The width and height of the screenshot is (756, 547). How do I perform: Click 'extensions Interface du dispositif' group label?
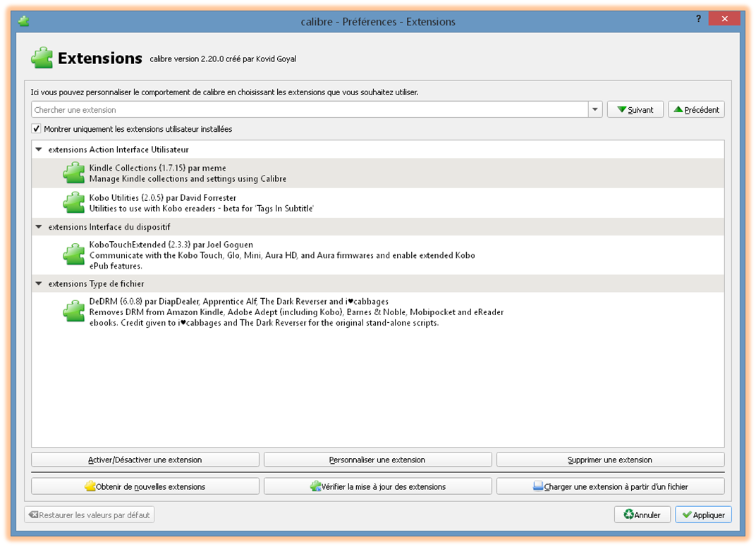tap(109, 226)
